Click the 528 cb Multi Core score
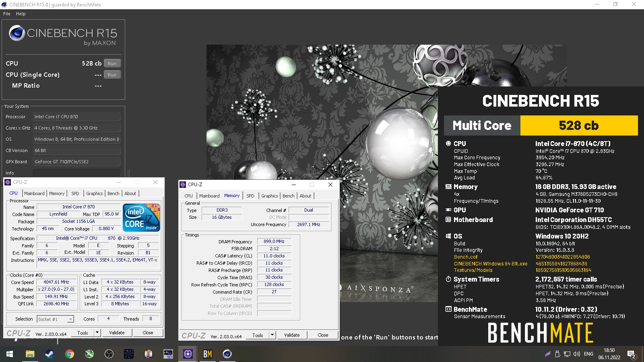Image resolution: width=644 pixels, height=362 pixels. pos(579,125)
